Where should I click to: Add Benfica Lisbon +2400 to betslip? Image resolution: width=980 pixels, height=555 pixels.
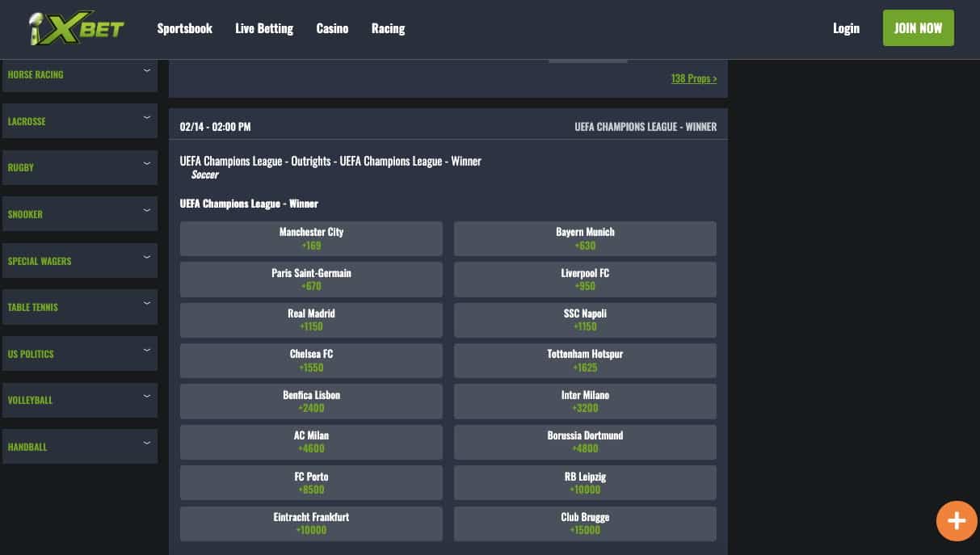(x=311, y=402)
